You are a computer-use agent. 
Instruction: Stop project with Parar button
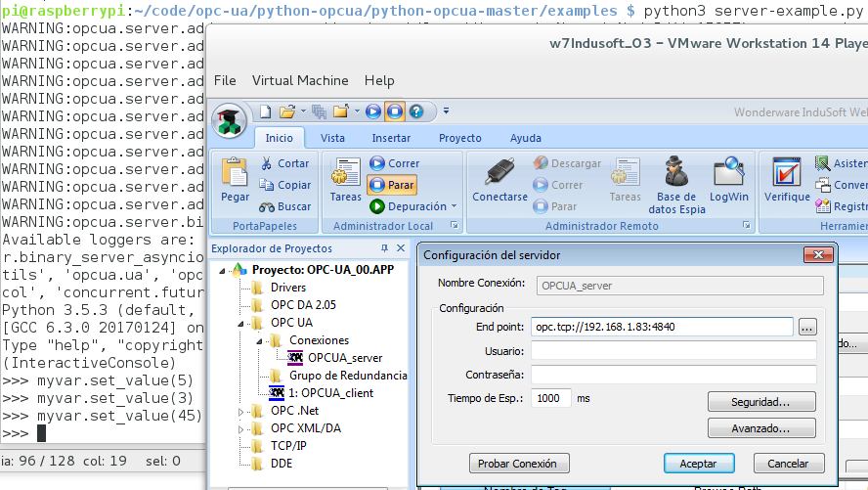pos(392,185)
